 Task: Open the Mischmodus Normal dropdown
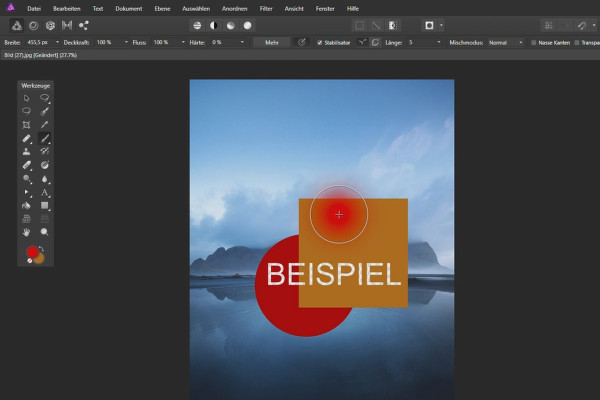point(505,42)
